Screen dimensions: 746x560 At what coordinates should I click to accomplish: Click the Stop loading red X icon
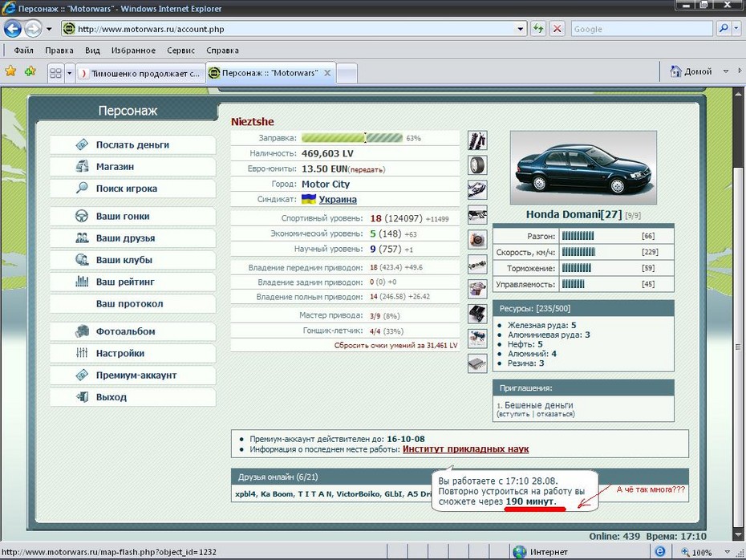click(x=557, y=29)
